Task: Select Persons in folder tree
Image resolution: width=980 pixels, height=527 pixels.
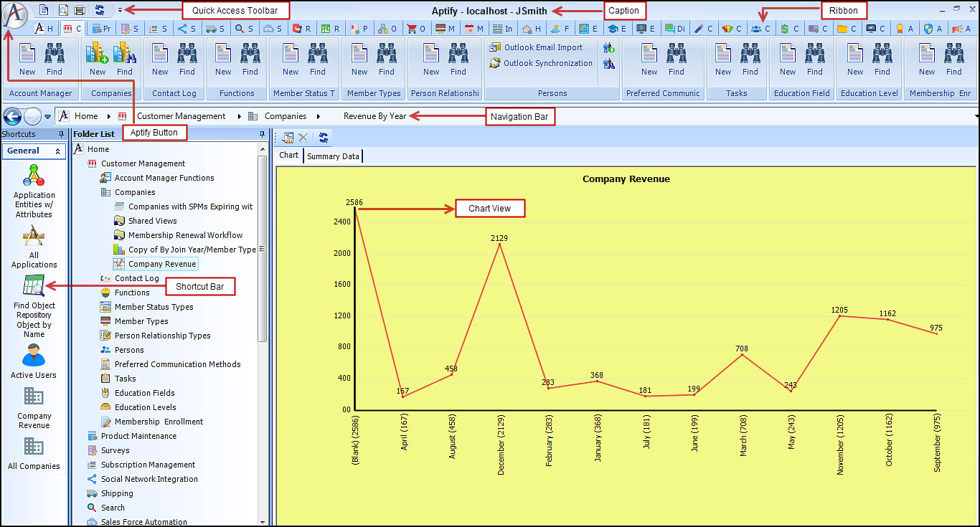Action: click(x=129, y=350)
